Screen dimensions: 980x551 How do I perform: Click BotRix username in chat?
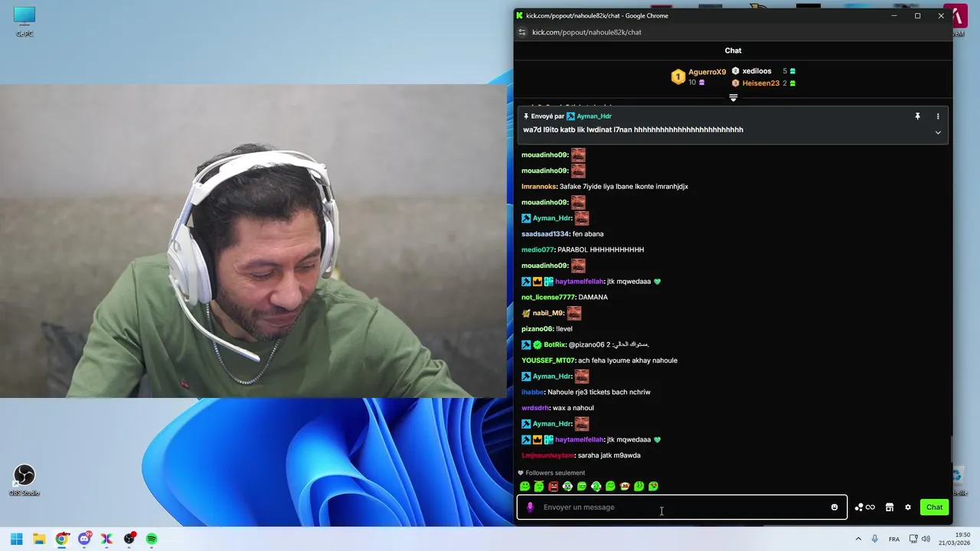[x=555, y=345]
